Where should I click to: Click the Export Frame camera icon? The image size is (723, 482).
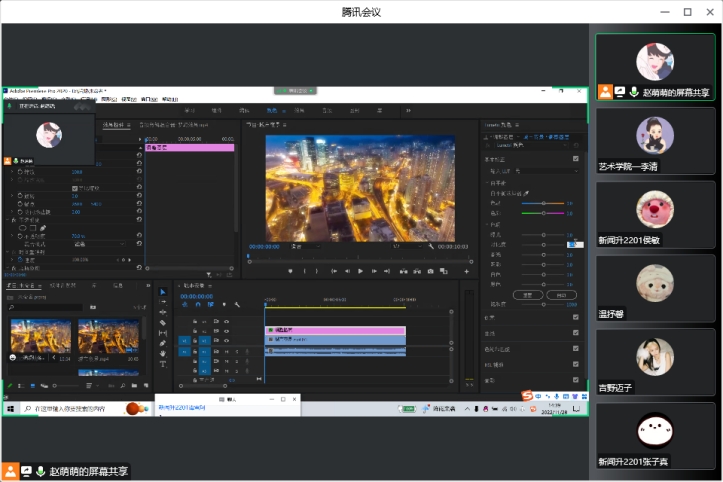click(x=431, y=271)
